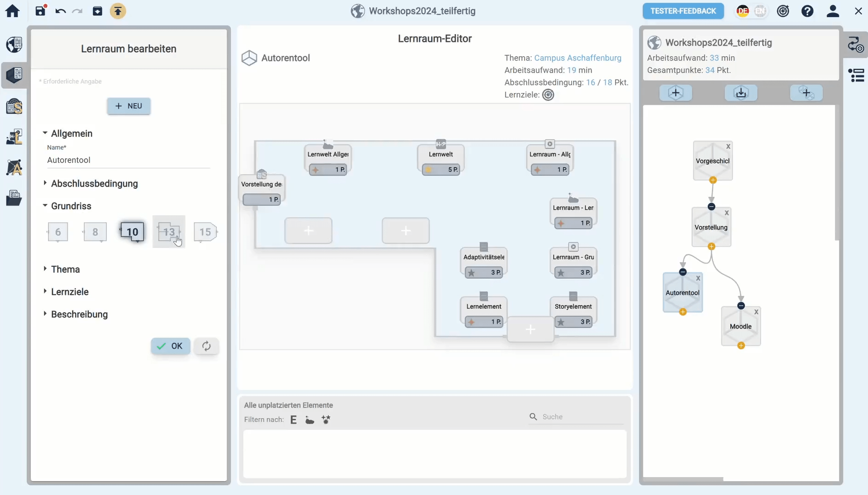Open the learning path view icon
Screen dimensions: 868x495
point(856,45)
